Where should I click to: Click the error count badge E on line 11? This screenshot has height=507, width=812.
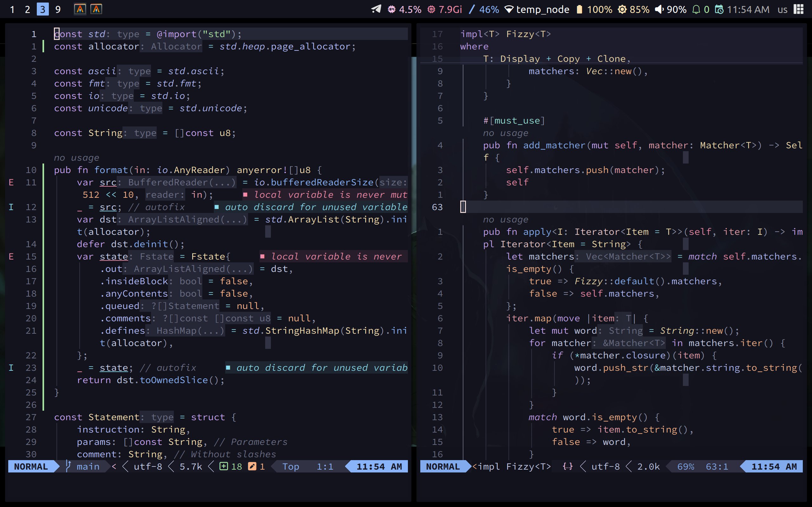(11, 182)
